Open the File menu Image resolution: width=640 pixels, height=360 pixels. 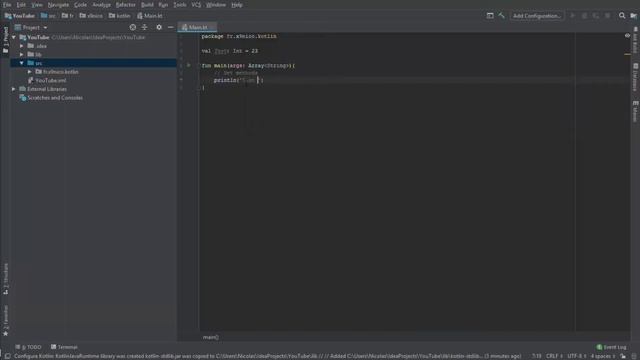(x=7, y=5)
